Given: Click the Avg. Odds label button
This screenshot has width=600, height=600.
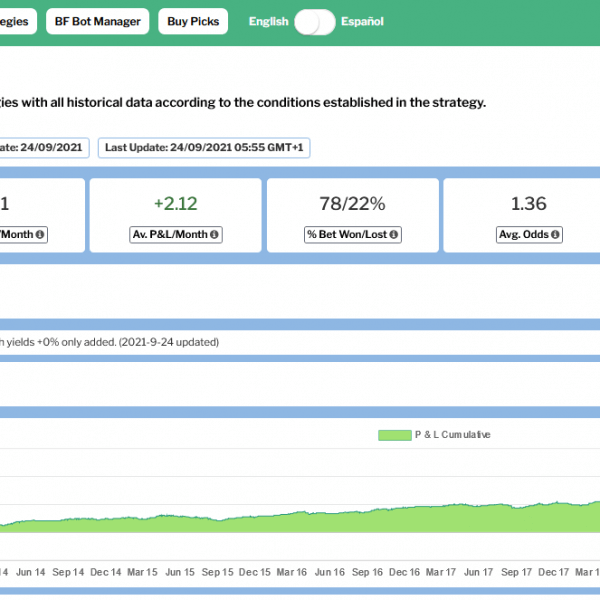Looking at the screenshot, I should 529,234.
